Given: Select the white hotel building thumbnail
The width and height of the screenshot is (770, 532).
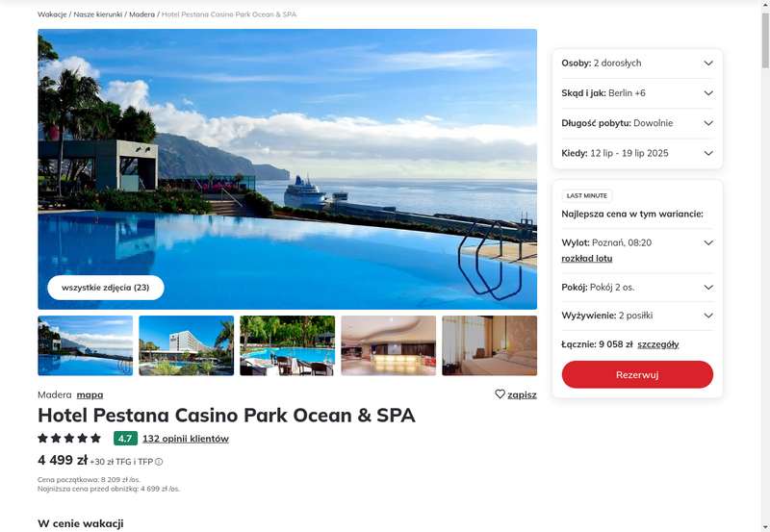Looking at the screenshot, I should point(186,345).
